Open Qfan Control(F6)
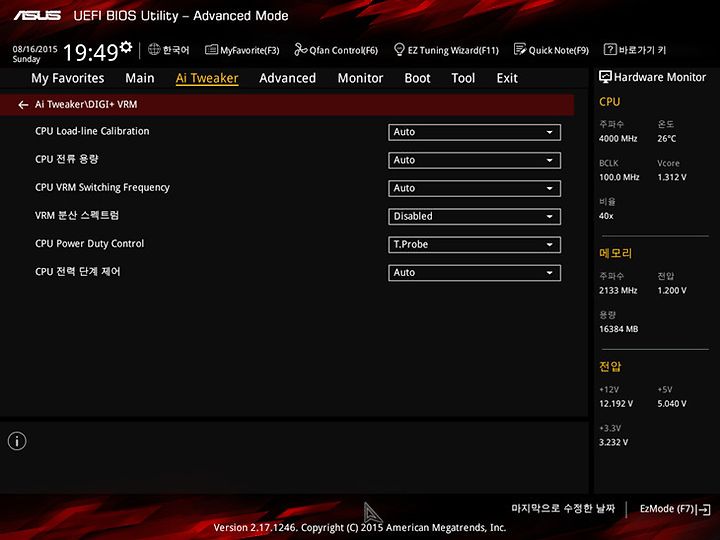Viewport: 720px width, 540px height. 336,50
